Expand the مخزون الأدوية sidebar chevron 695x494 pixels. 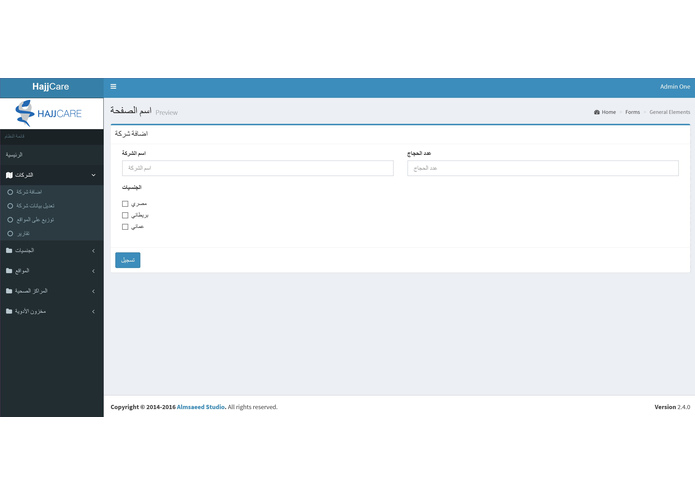point(94,312)
